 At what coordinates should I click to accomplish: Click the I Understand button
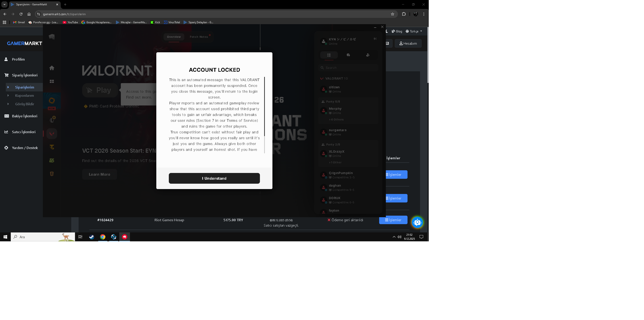coord(214,178)
